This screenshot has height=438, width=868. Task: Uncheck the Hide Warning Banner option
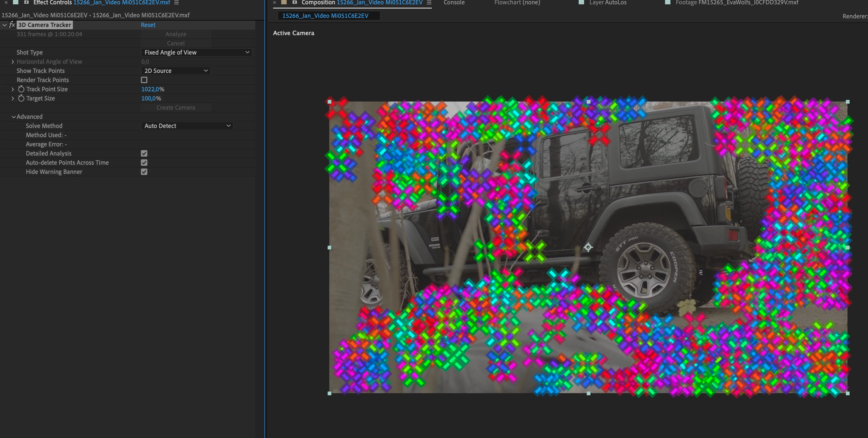(x=144, y=172)
